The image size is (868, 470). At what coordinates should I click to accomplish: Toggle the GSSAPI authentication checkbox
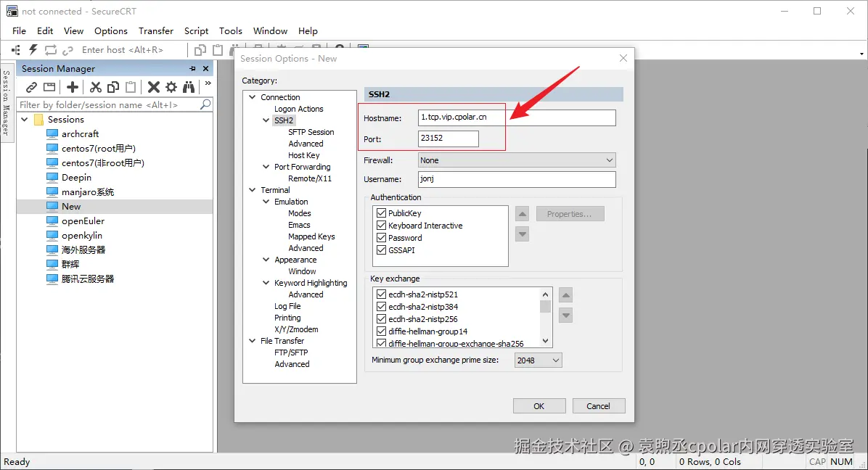[x=382, y=250]
